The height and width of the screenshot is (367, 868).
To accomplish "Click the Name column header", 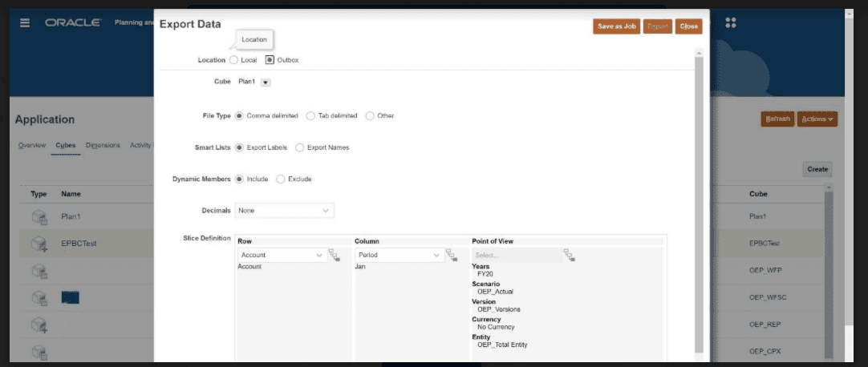I will pos(71,194).
